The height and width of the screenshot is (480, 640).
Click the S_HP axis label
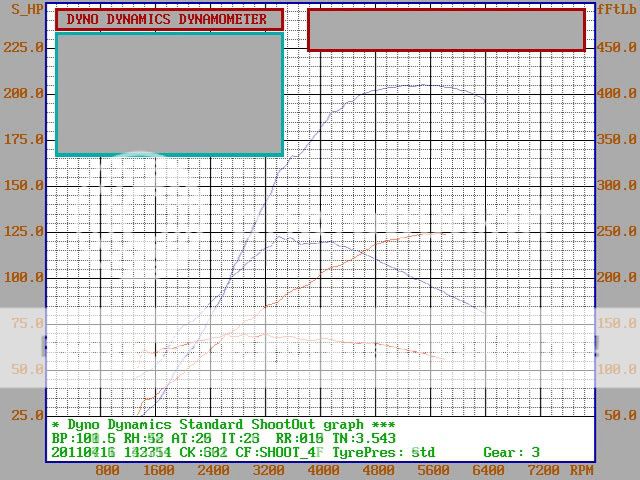click(27, 9)
